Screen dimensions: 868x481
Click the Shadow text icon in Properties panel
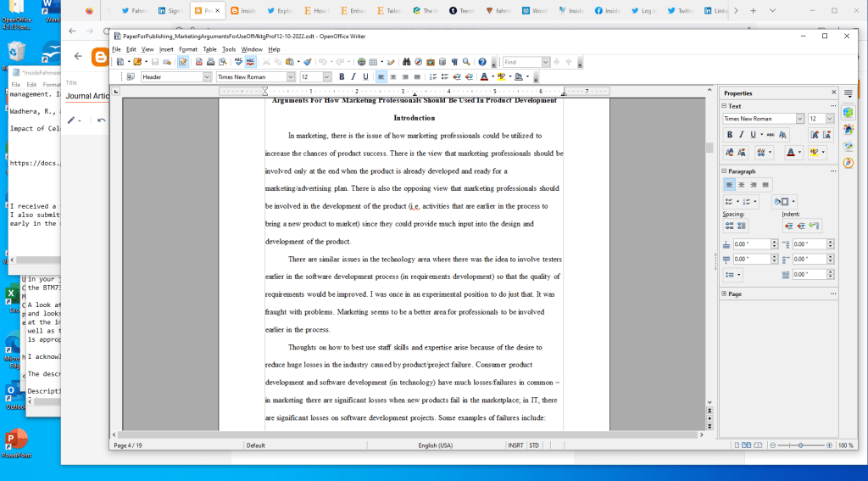click(x=782, y=135)
